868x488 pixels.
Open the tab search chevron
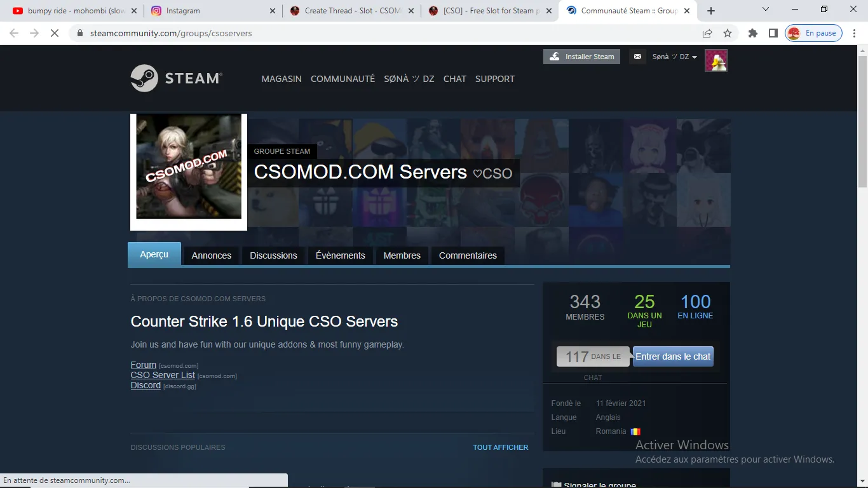[x=766, y=10]
